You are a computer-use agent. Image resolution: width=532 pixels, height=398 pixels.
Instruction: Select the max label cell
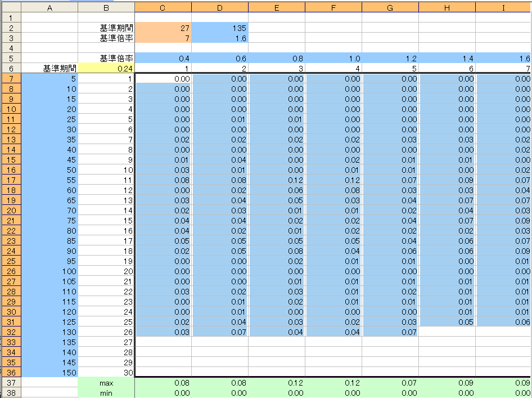click(106, 383)
